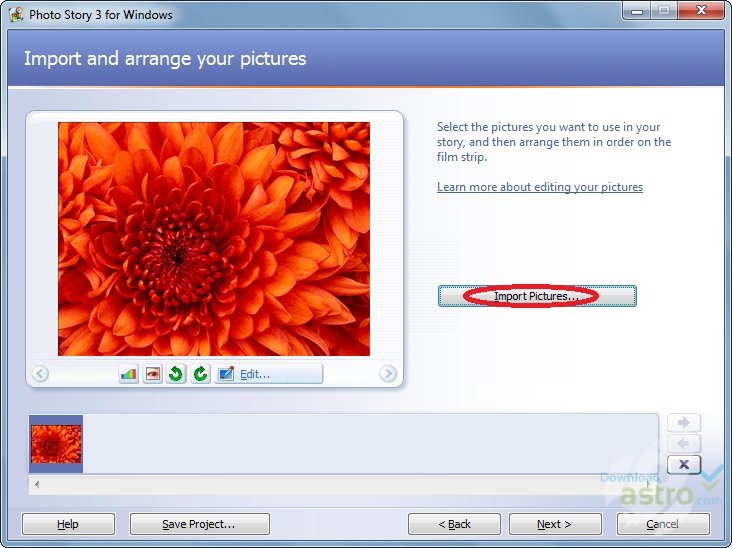
Task: Click Save Project button
Action: point(199,524)
